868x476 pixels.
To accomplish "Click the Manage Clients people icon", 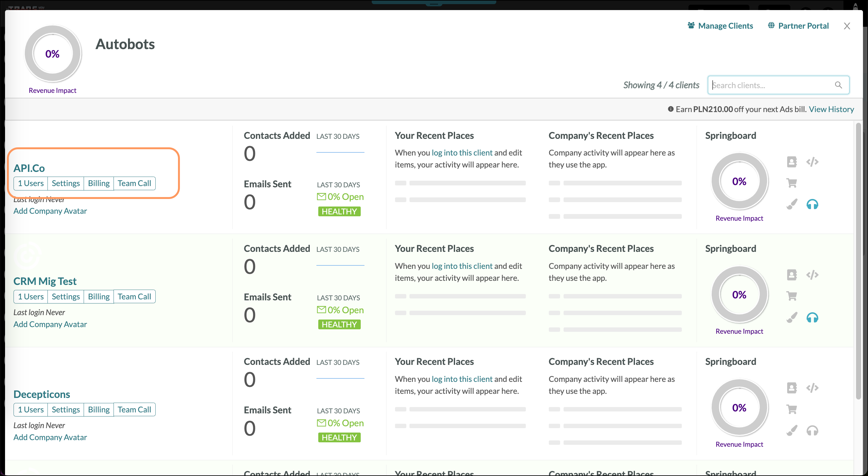I will click(x=691, y=25).
